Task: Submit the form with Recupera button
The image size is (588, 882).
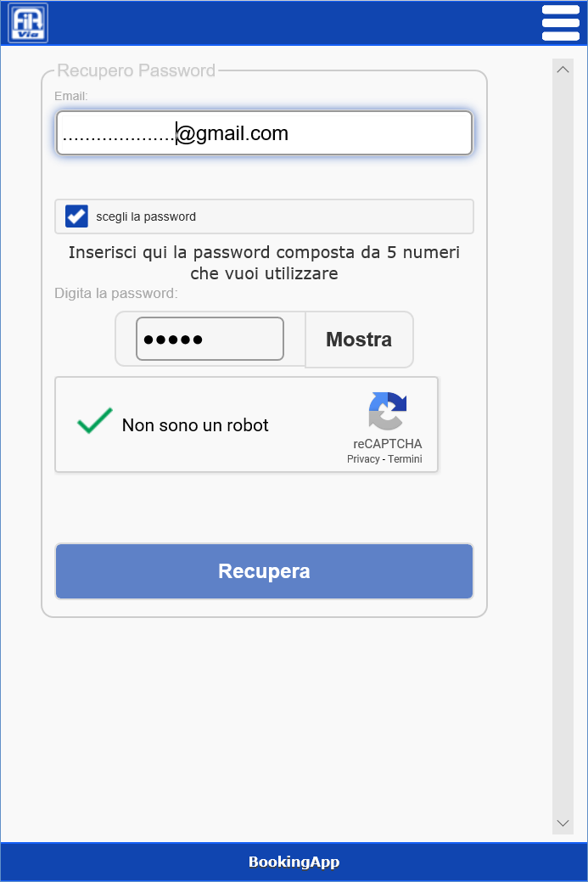Action: (x=264, y=571)
